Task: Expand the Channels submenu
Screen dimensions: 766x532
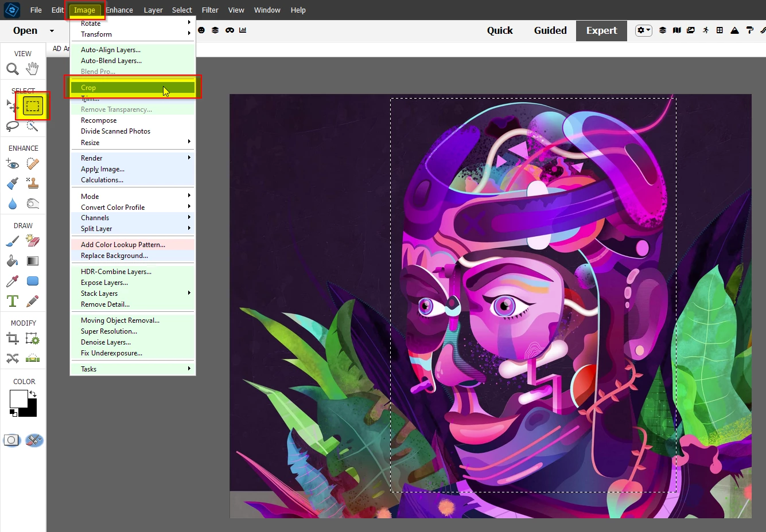Action: coord(133,218)
